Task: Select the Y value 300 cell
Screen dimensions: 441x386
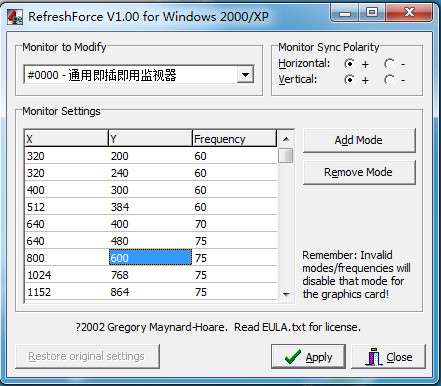Action: click(x=150, y=190)
